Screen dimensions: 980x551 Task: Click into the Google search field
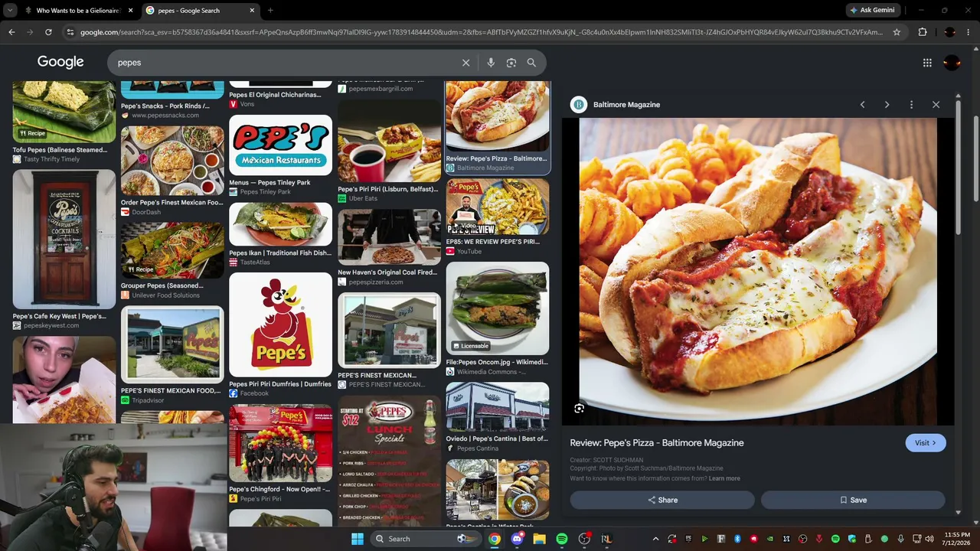283,63
